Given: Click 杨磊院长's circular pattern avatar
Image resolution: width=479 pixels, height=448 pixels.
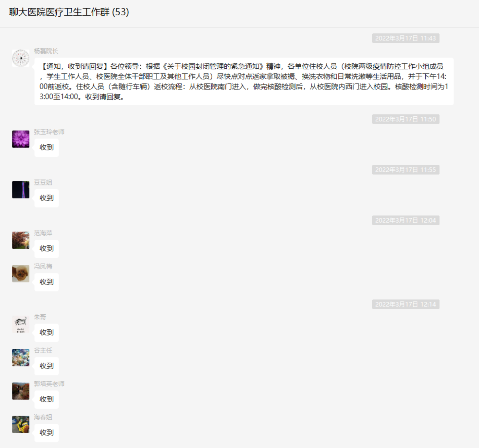Looking at the screenshot, I should point(21,58).
